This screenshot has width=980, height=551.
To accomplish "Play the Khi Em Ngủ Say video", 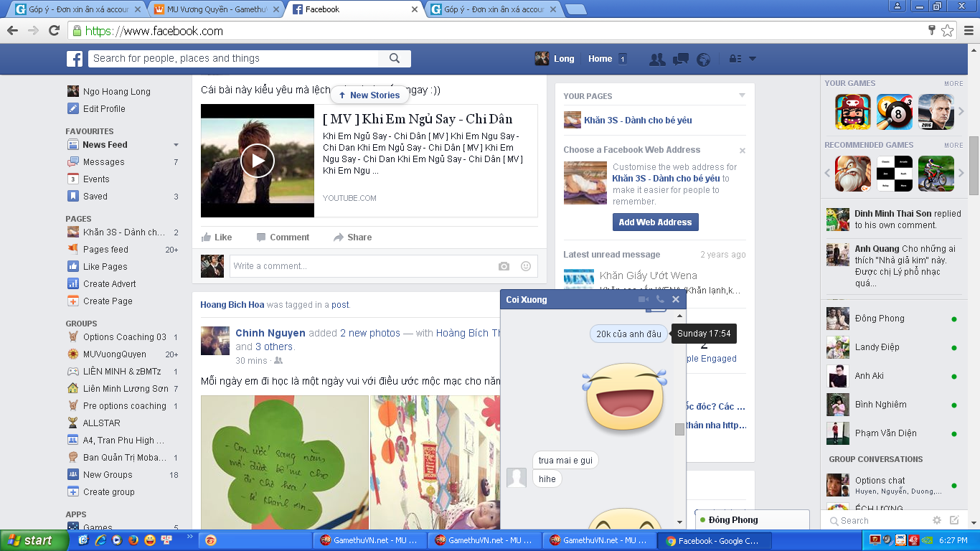I will 258,161.
